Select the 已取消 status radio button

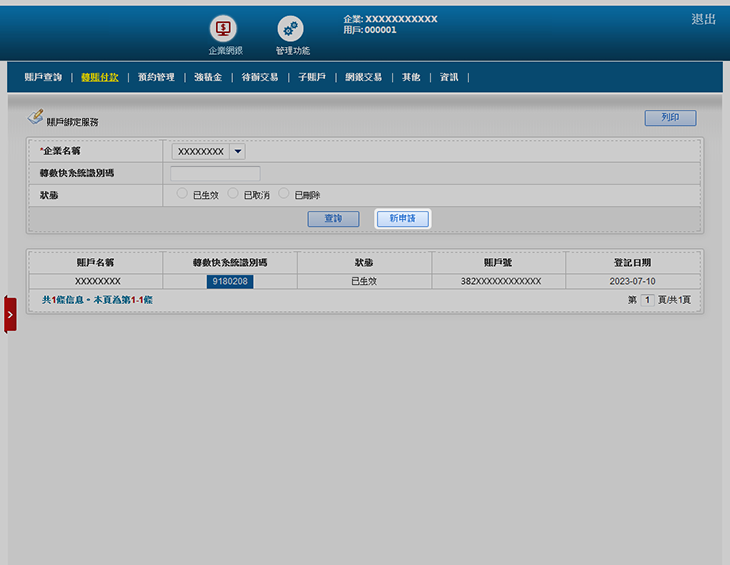tap(233, 194)
